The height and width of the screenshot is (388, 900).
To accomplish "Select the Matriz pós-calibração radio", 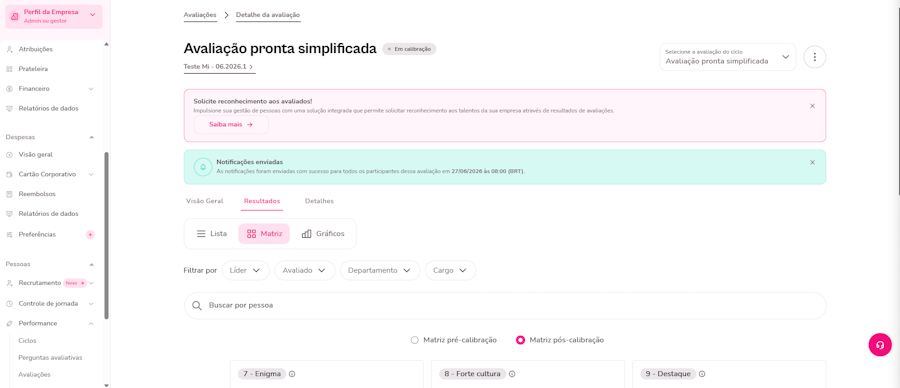I will tap(520, 340).
